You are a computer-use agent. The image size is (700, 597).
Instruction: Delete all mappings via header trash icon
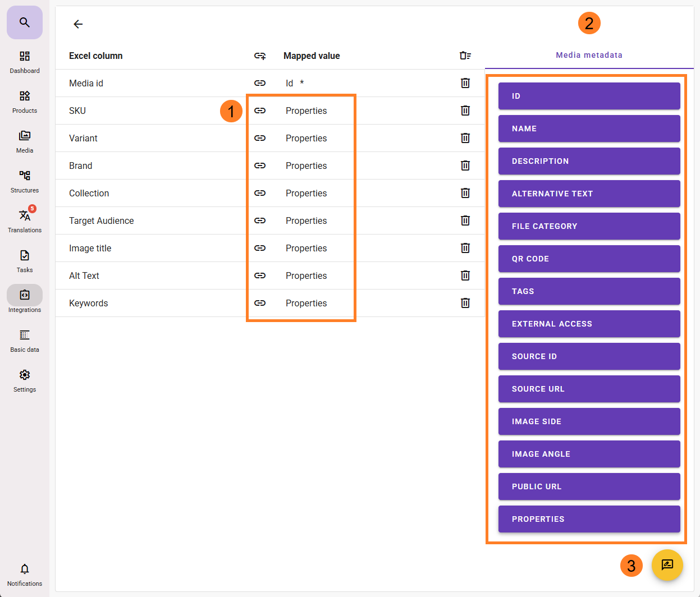coord(465,56)
